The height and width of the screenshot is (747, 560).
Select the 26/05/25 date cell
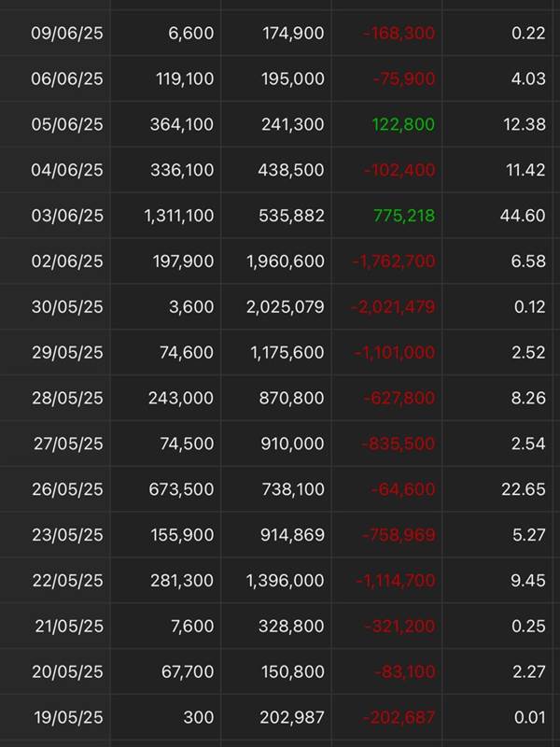(67, 489)
